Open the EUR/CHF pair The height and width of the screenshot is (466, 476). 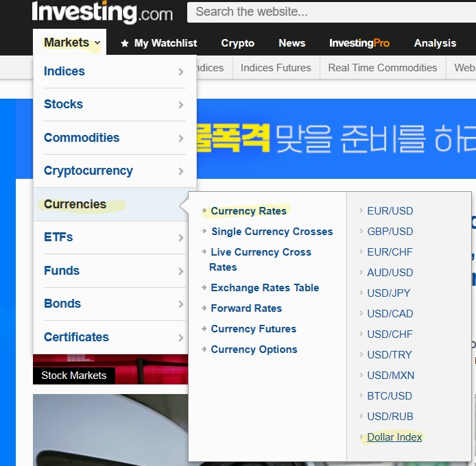point(390,252)
